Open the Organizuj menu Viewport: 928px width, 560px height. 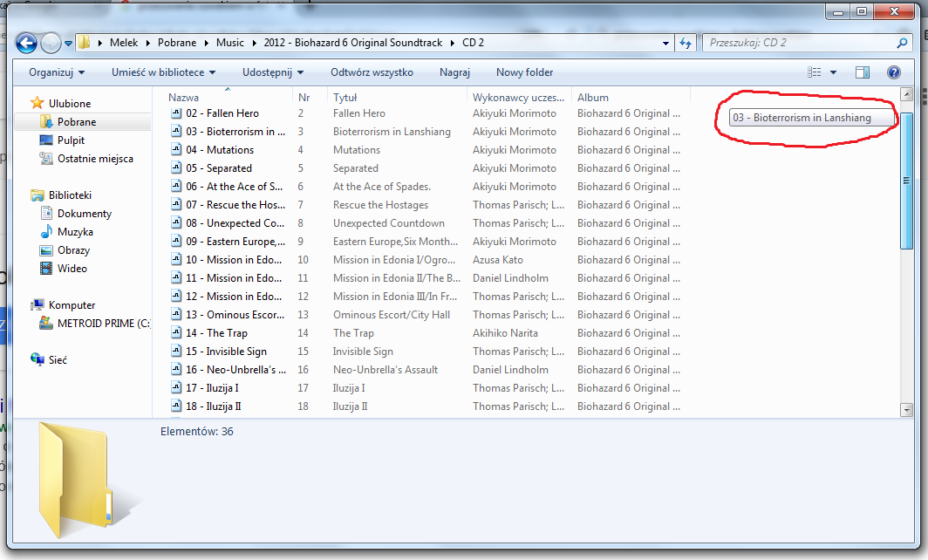[57, 72]
